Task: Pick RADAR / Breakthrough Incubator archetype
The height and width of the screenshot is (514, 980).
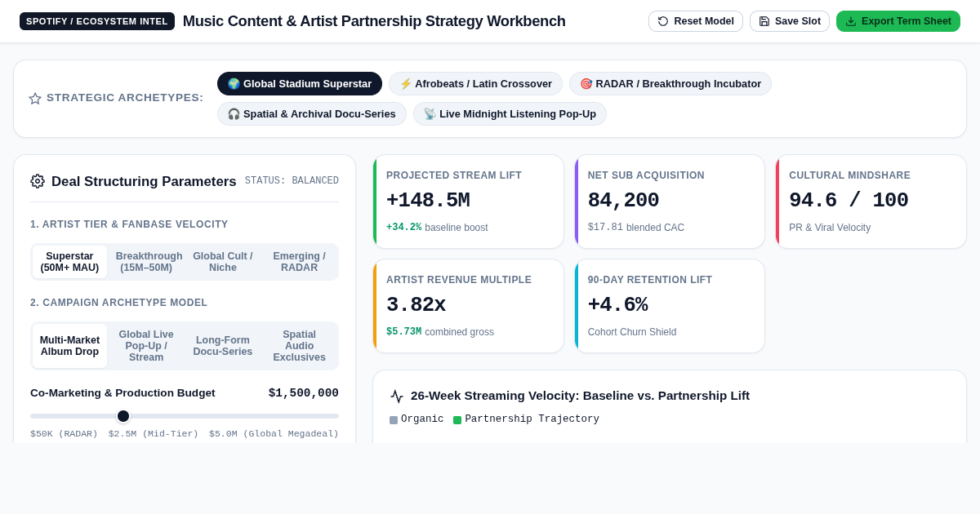Action: 670,83
